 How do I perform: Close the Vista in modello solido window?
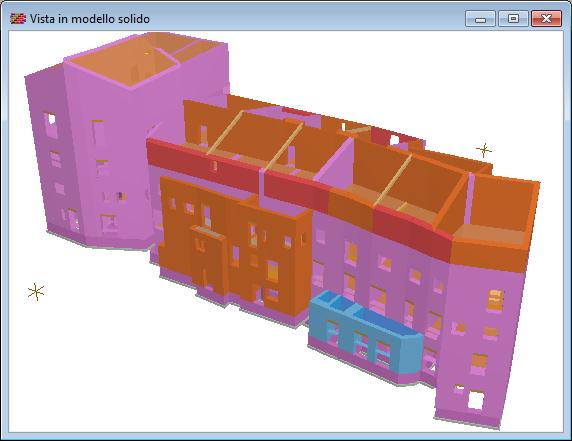pos(546,19)
